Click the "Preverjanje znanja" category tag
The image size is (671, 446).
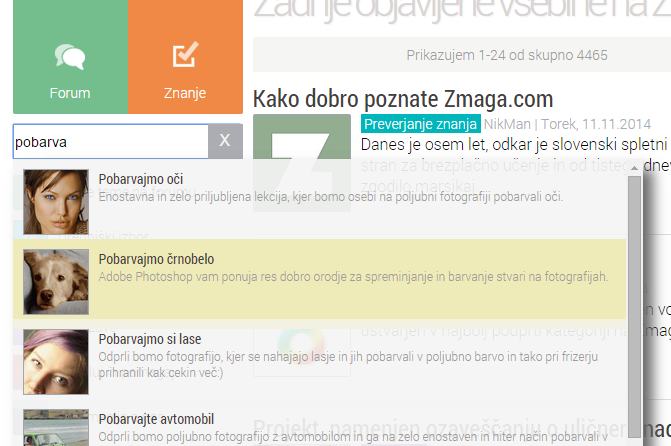point(420,124)
